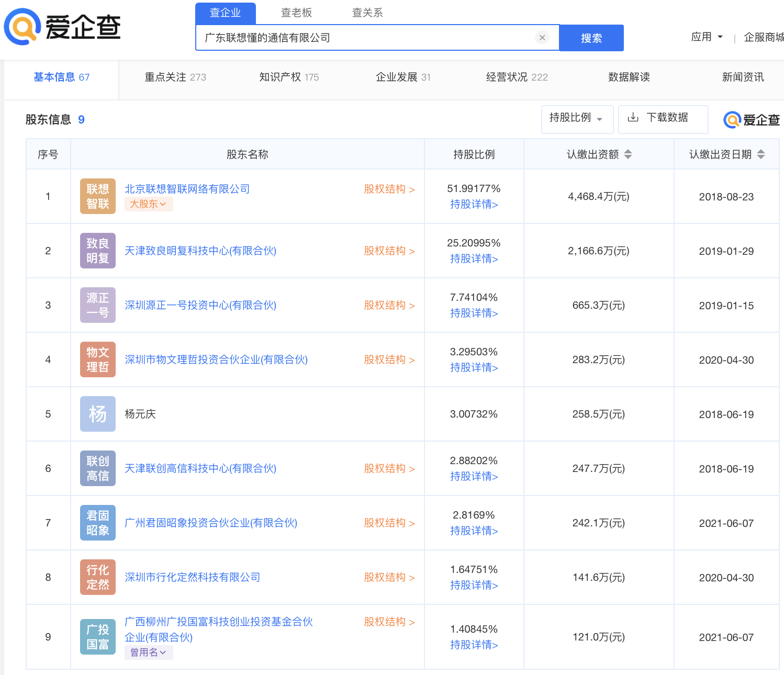Click the 杨 avatar tile
The width and height of the screenshot is (784, 675).
pyautogui.click(x=98, y=414)
